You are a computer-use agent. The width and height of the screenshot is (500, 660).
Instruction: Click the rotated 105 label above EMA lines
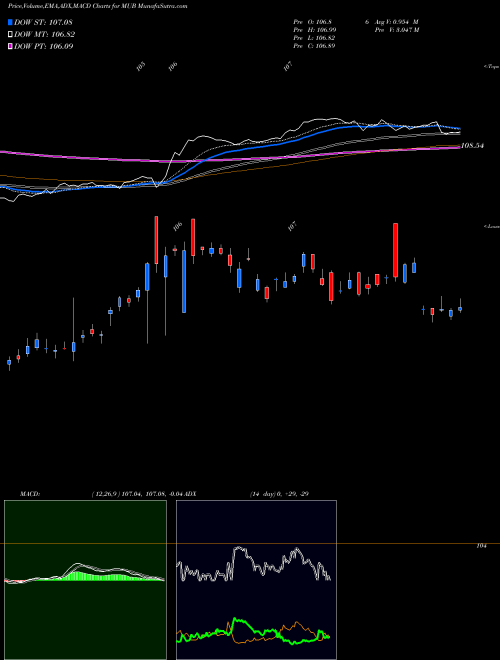click(x=141, y=67)
